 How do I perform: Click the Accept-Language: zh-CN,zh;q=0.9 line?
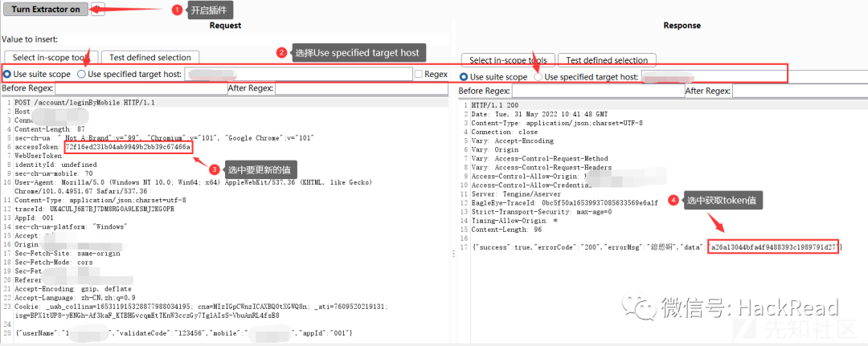(x=76, y=297)
